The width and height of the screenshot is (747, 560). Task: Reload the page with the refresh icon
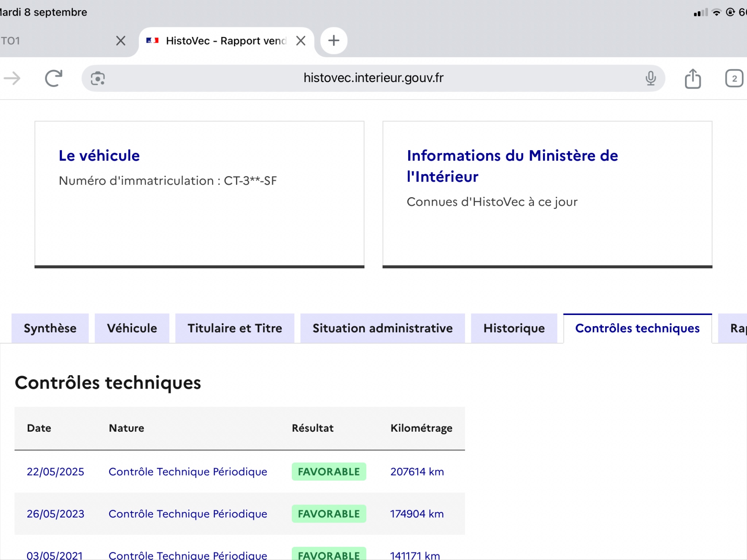pyautogui.click(x=54, y=78)
